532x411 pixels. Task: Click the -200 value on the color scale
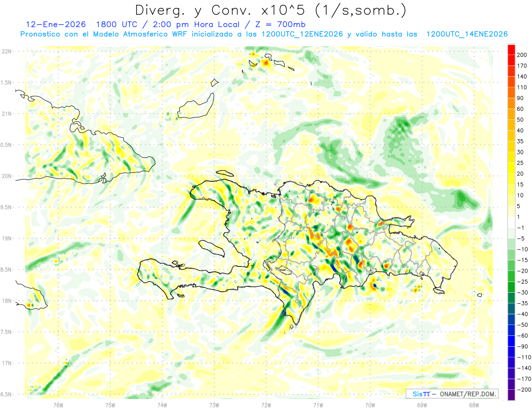pos(524,390)
